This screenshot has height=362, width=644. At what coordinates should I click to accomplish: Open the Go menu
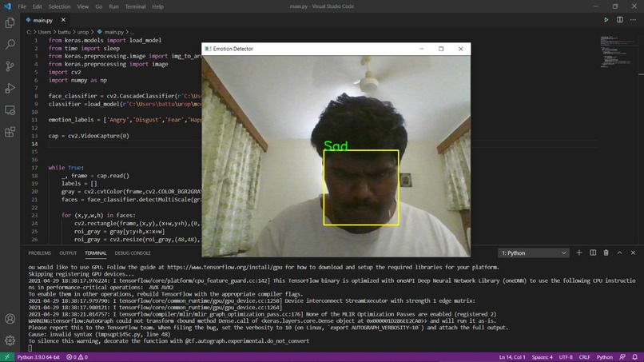click(98, 6)
